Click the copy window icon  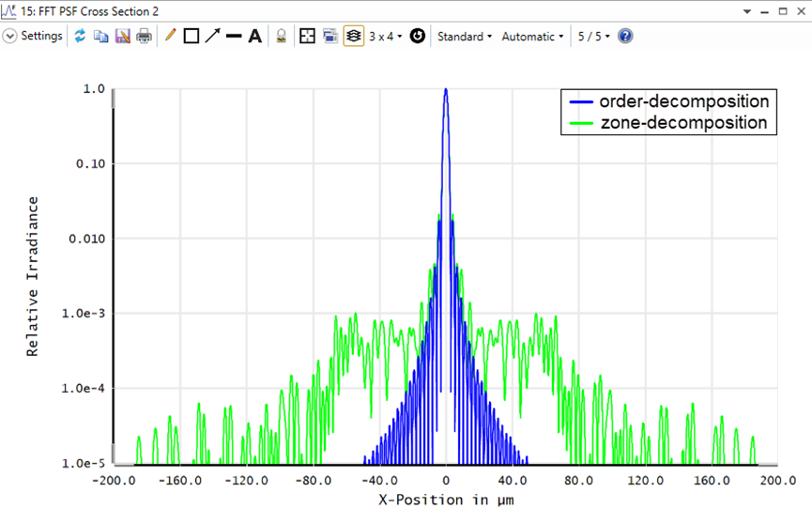100,37
